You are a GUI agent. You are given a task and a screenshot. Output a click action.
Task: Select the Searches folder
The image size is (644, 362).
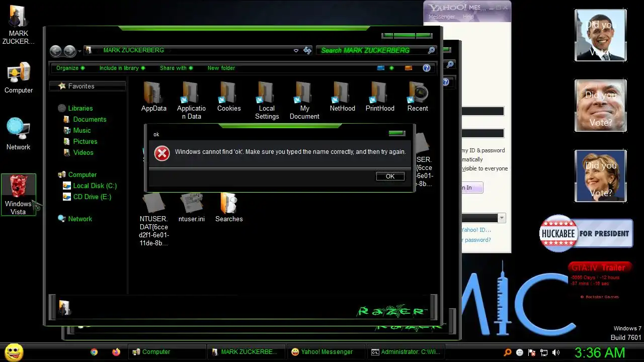(x=229, y=208)
